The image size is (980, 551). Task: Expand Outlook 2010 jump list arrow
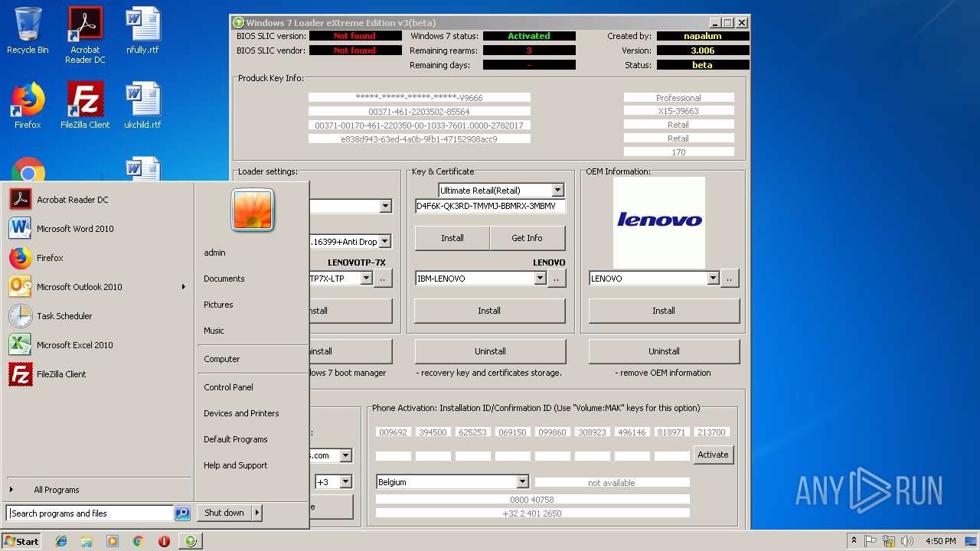[184, 287]
